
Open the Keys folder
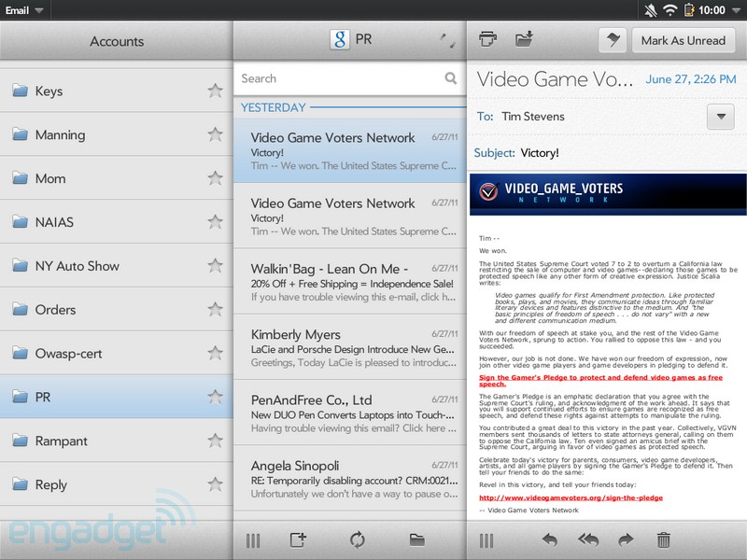pyautogui.click(x=116, y=91)
